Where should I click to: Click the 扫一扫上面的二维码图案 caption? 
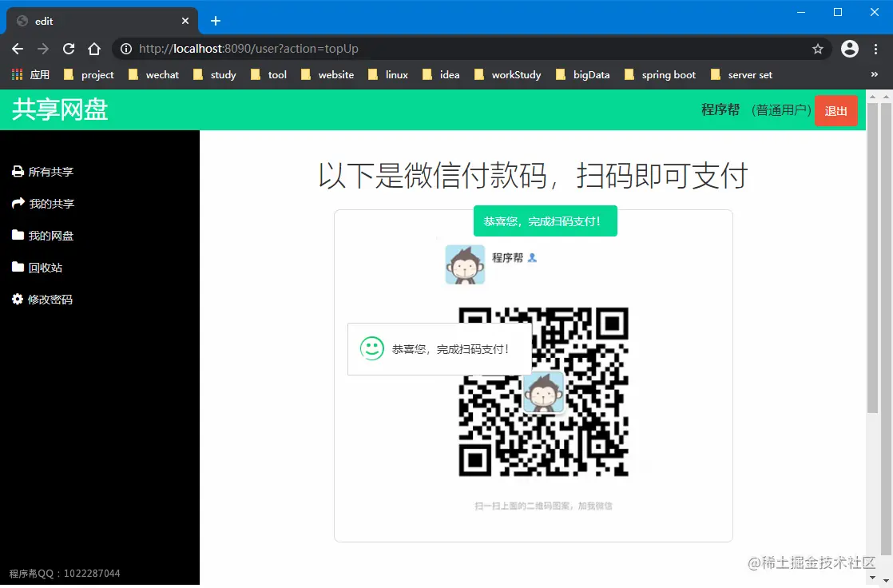[543, 506]
